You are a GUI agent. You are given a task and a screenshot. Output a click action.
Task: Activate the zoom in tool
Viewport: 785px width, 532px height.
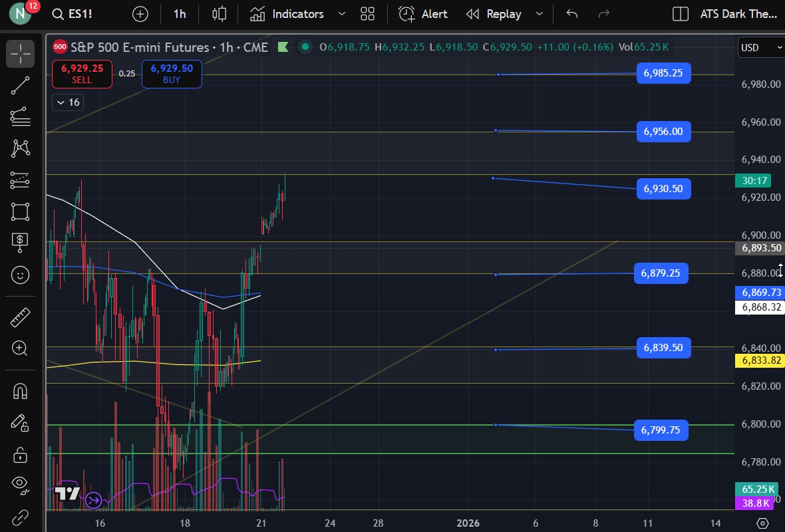point(20,348)
